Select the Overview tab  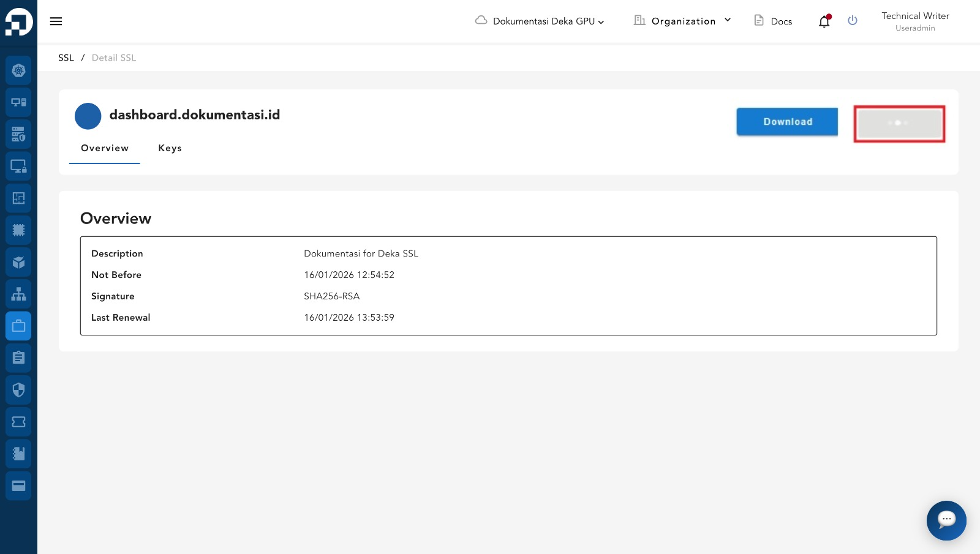point(105,148)
